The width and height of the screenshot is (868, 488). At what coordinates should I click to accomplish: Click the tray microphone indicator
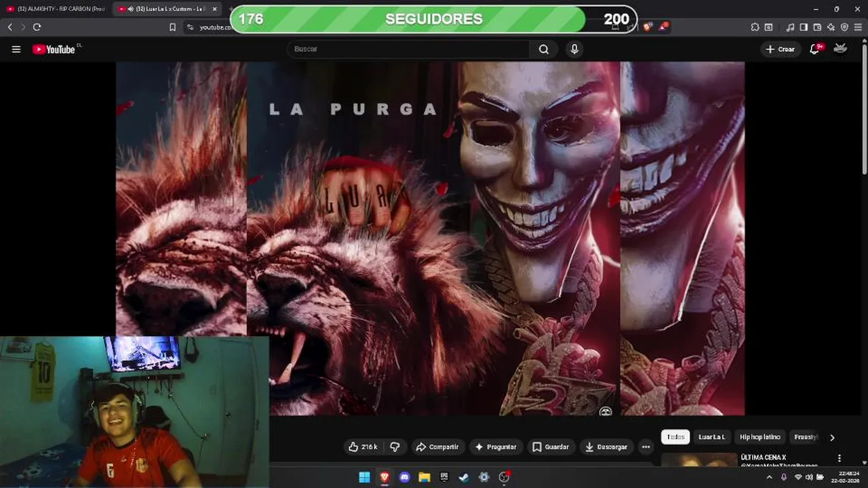coord(784,477)
